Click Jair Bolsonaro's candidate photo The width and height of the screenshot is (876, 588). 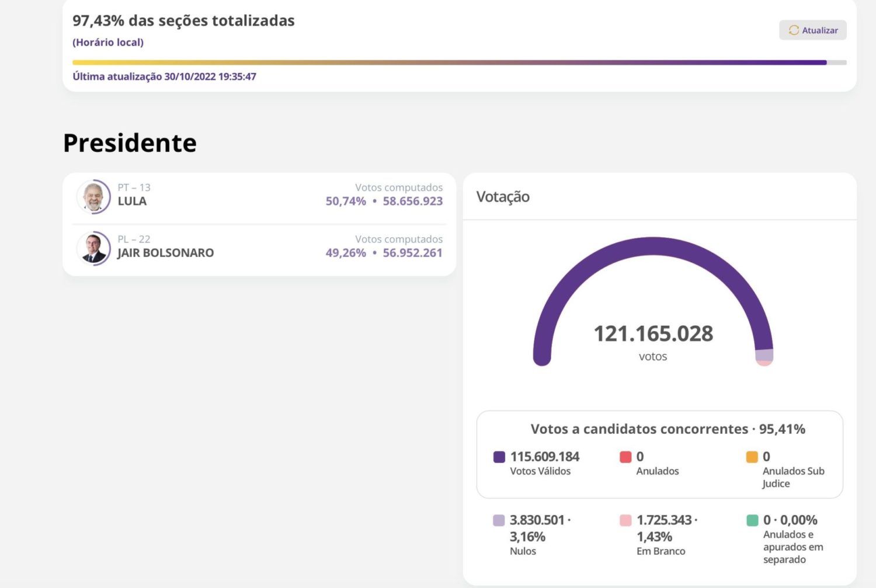point(93,248)
